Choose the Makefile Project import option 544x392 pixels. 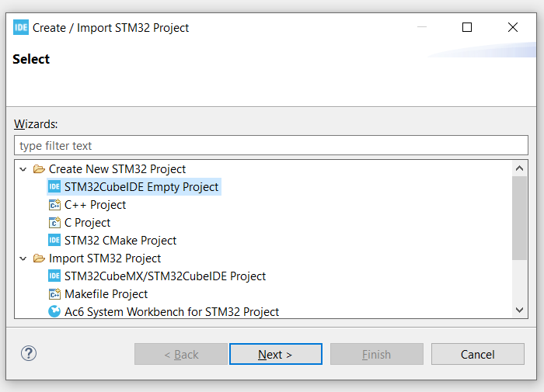(106, 294)
